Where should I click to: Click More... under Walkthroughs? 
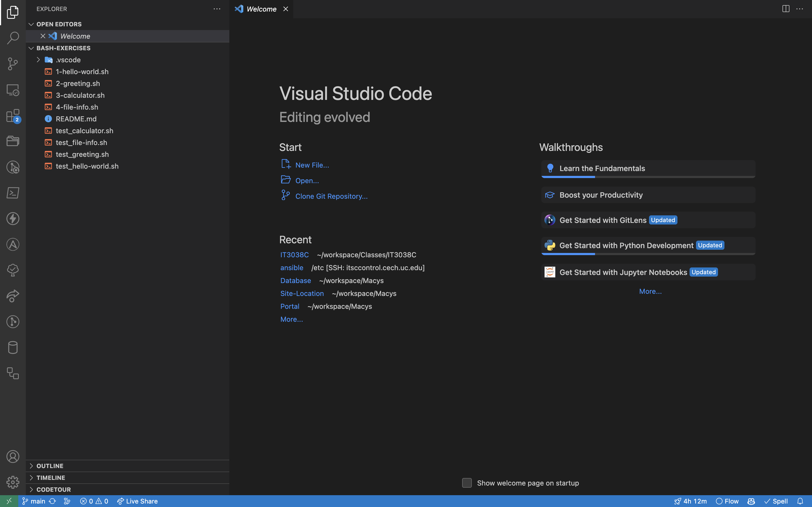pos(650,291)
